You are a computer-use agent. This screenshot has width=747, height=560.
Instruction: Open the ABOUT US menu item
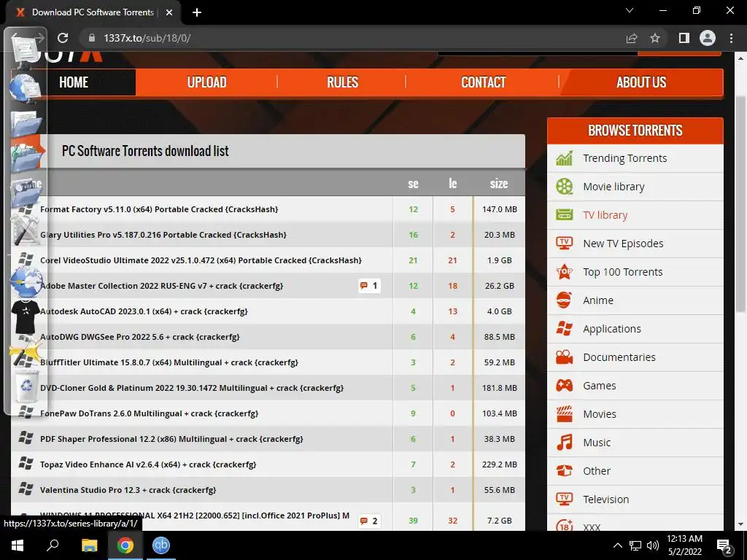[x=641, y=82]
